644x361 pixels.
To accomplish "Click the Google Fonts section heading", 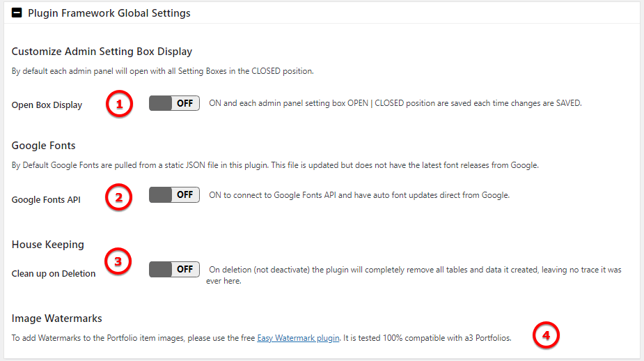I will [x=44, y=146].
